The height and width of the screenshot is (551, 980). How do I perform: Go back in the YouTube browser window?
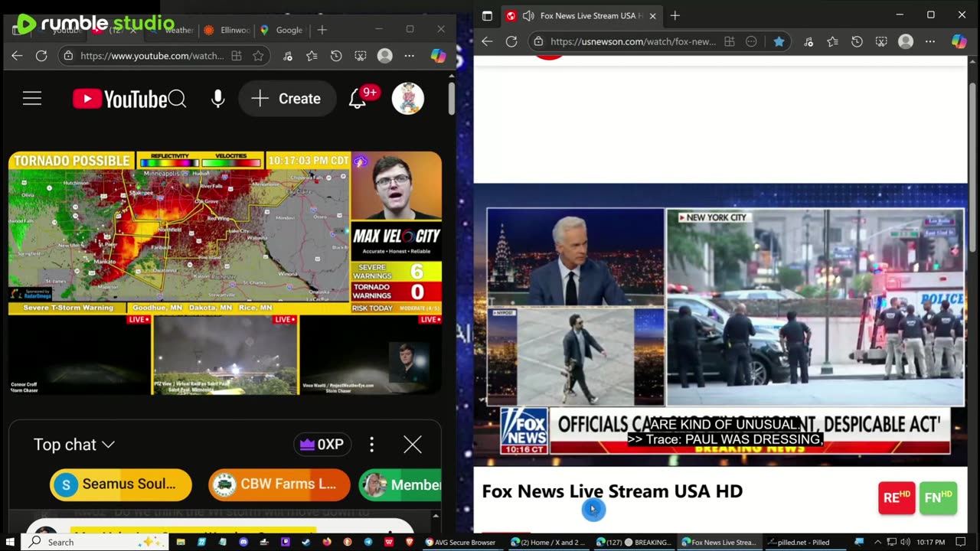pyautogui.click(x=17, y=56)
